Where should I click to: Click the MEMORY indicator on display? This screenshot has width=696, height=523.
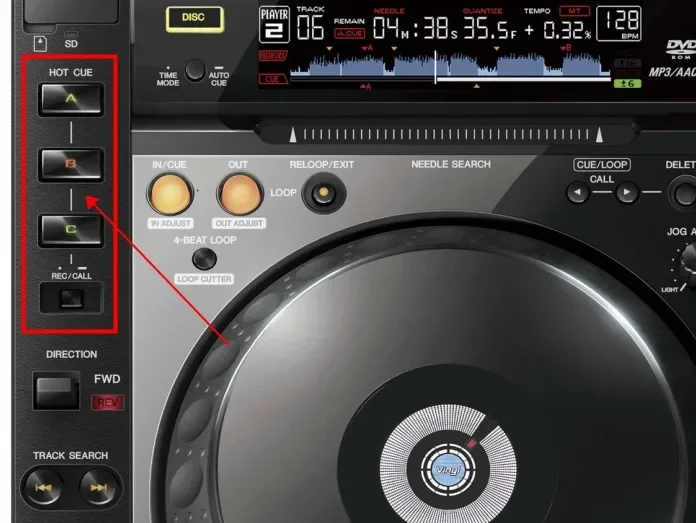click(x=273, y=56)
